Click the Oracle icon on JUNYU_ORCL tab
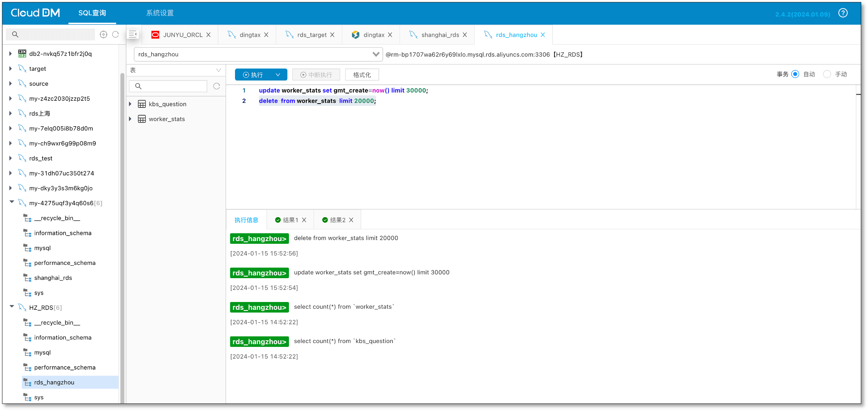Screen dimensions: 868x411 pyautogui.click(x=155, y=34)
